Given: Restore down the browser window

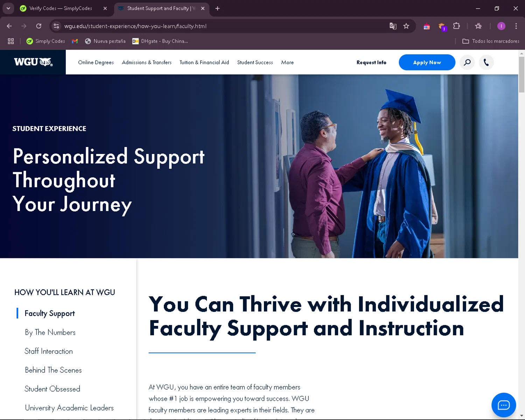Looking at the screenshot, I should tap(497, 8).
